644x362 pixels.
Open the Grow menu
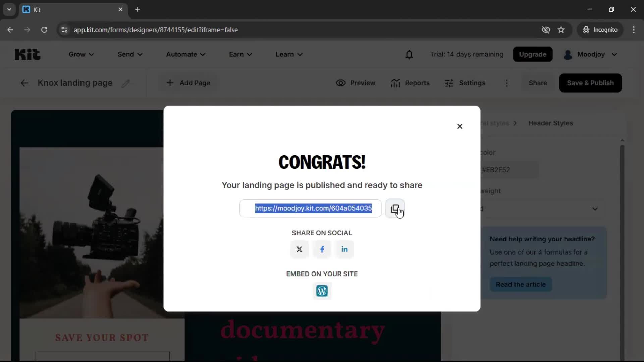(x=80, y=54)
